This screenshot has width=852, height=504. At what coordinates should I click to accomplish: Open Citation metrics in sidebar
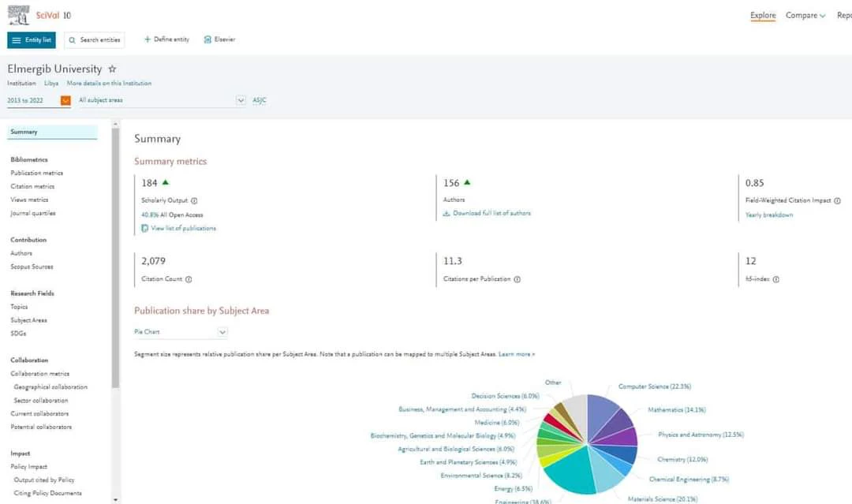coord(32,186)
